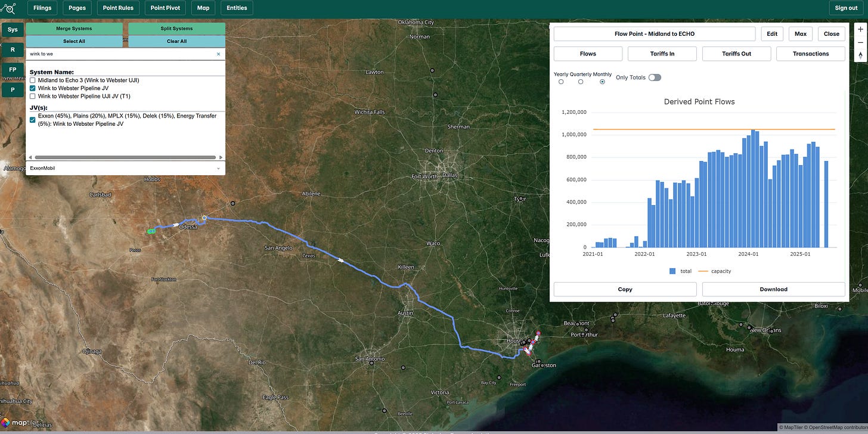Click the right arrow of the list scrollbar
Viewport: 868px width, 434px height.
[219, 157]
